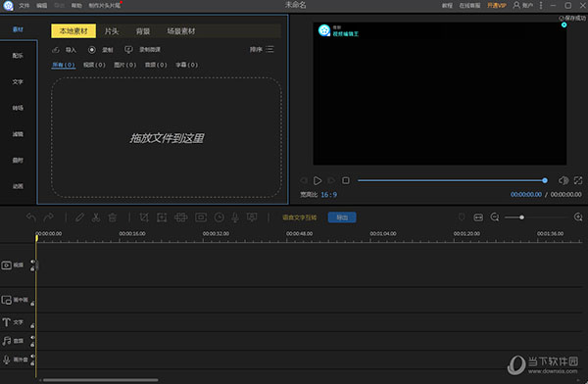The height and width of the screenshot is (384, 588).
Task: Toggle lock on the 文字 text track
Action: click(x=32, y=325)
